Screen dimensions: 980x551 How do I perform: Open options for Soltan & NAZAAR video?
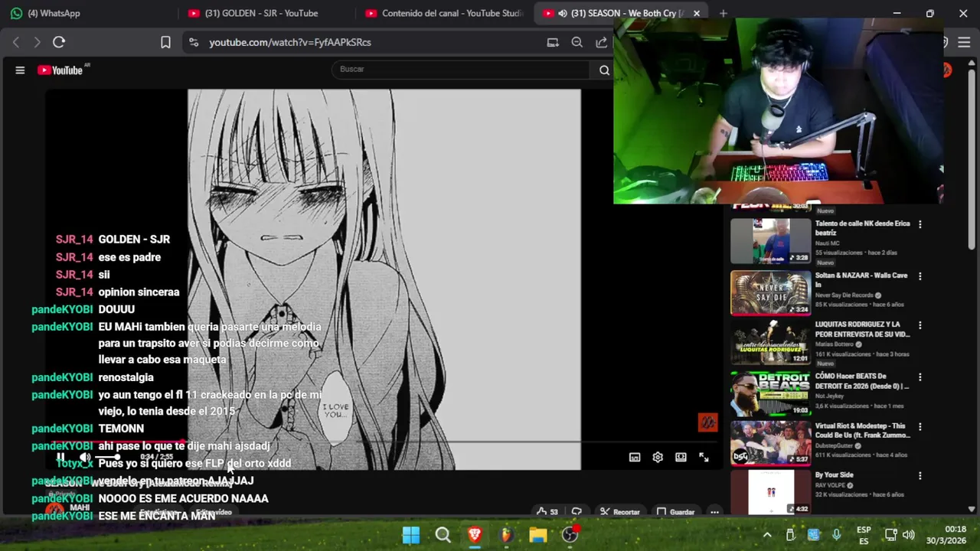tap(920, 275)
